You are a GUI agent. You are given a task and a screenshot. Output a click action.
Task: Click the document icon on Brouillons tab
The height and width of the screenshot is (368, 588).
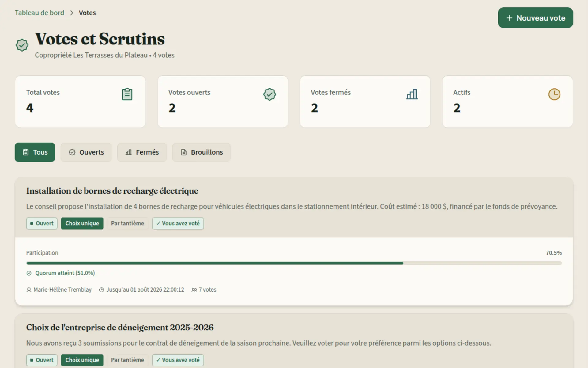coord(184,152)
